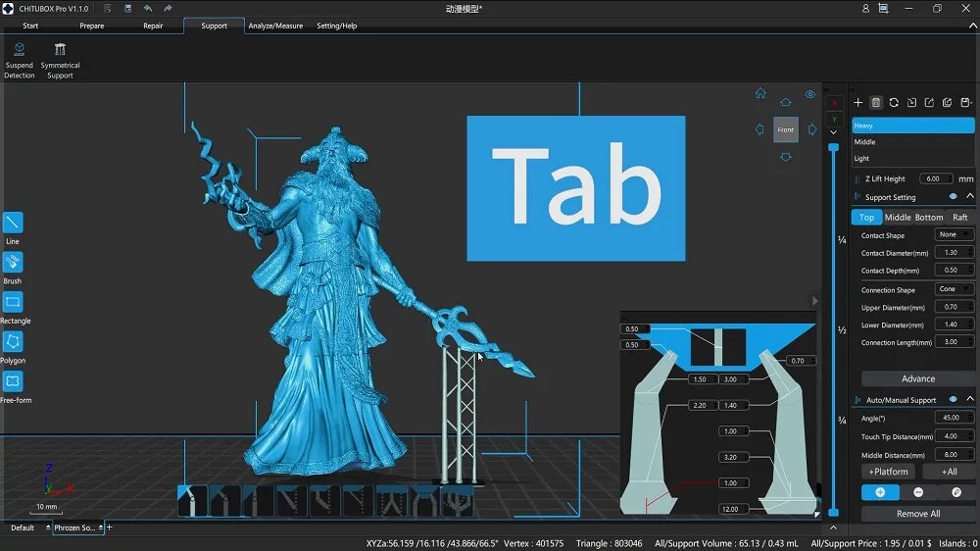Open the user account icon
The image size is (980, 551).
point(865,9)
